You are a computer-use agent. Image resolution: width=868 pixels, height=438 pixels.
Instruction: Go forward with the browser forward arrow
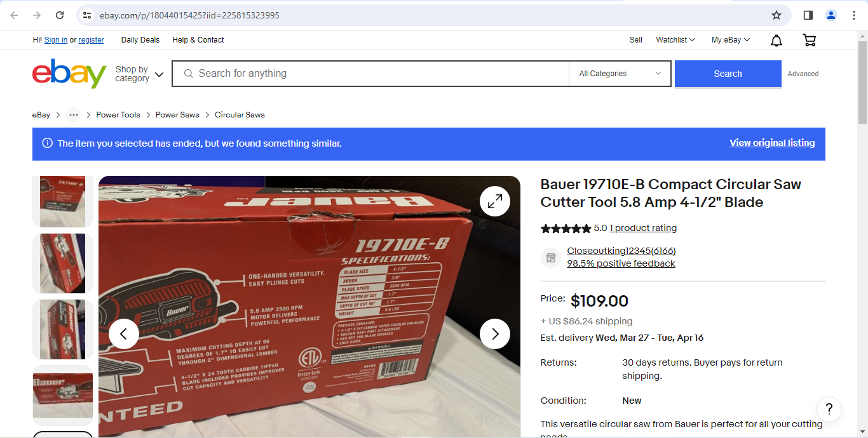coord(37,15)
